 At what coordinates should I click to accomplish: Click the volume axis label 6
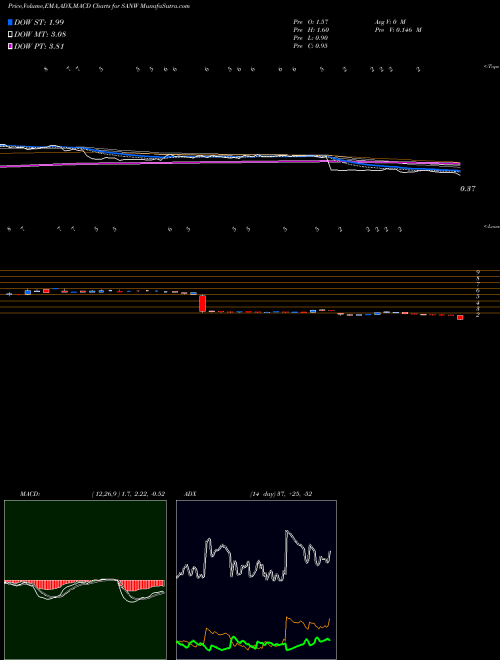(x=478, y=290)
